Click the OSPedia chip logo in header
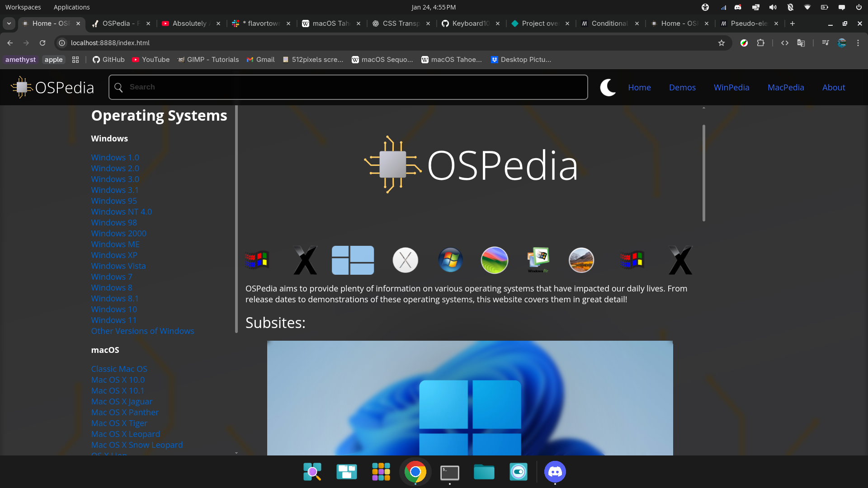This screenshot has height=488, width=868. (x=21, y=87)
